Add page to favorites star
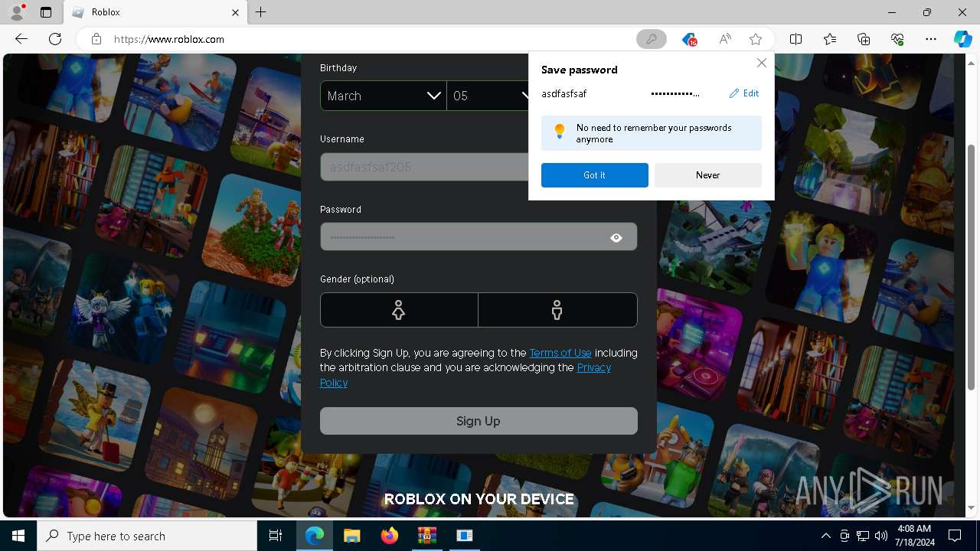 pos(756,39)
